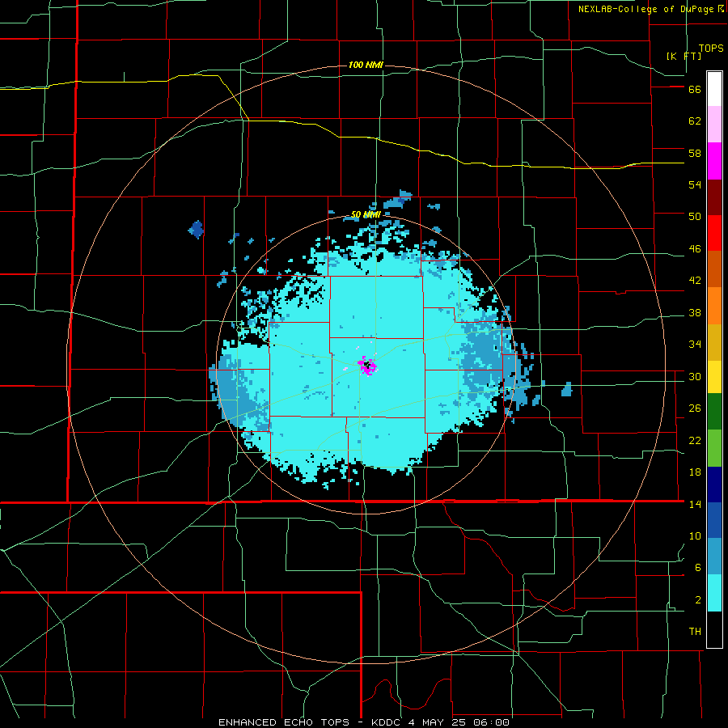
Task: Click the 34 value on legend scale
Action: click(x=695, y=345)
